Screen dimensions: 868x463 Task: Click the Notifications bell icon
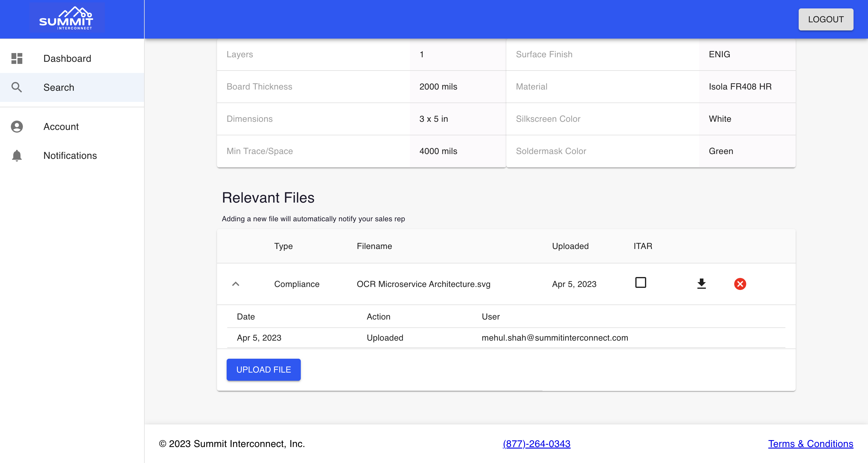coord(17,156)
